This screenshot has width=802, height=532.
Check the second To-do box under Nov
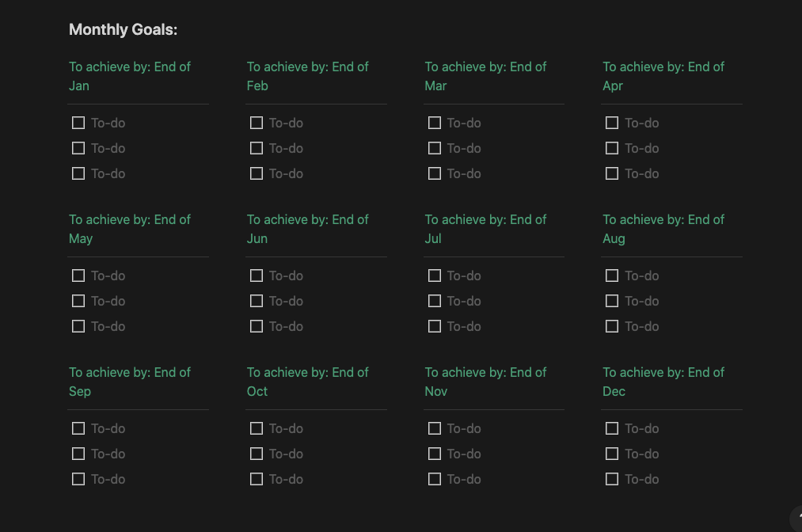(434, 454)
